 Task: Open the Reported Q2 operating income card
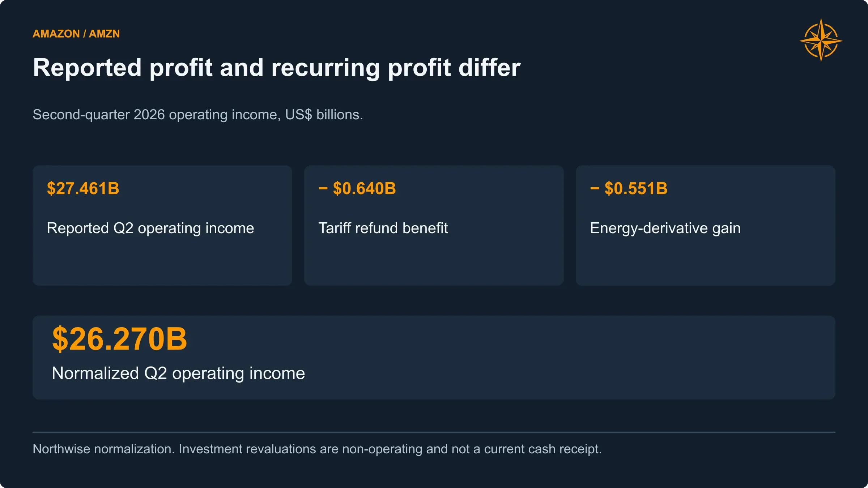tap(162, 226)
